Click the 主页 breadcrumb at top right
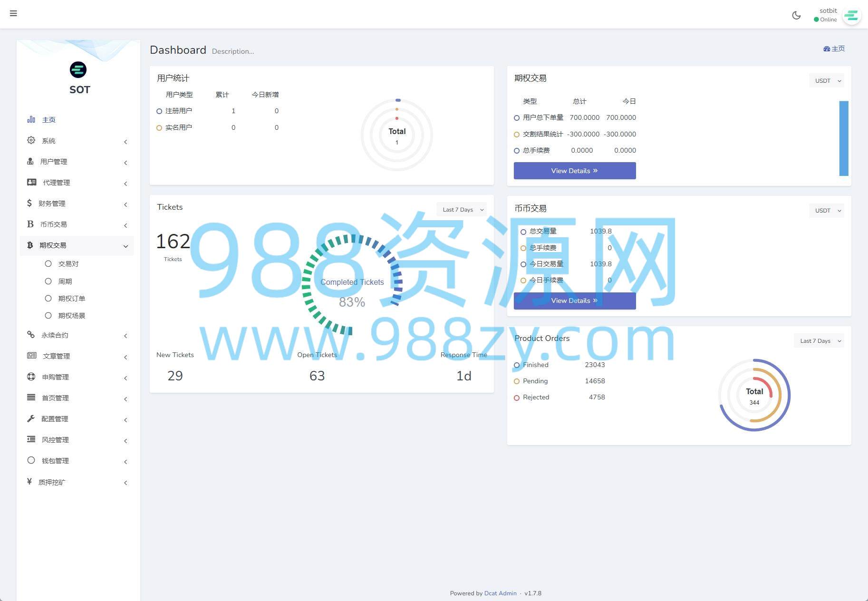Image resolution: width=868 pixels, height=601 pixels. (x=834, y=48)
